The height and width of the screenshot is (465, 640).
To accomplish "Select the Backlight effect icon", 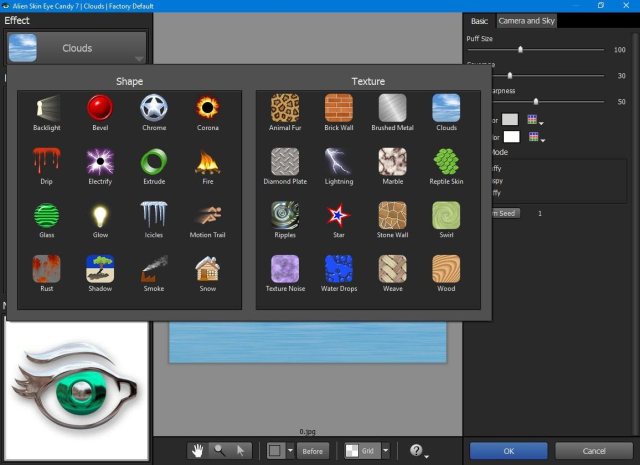I will pyautogui.click(x=47, y=108).
